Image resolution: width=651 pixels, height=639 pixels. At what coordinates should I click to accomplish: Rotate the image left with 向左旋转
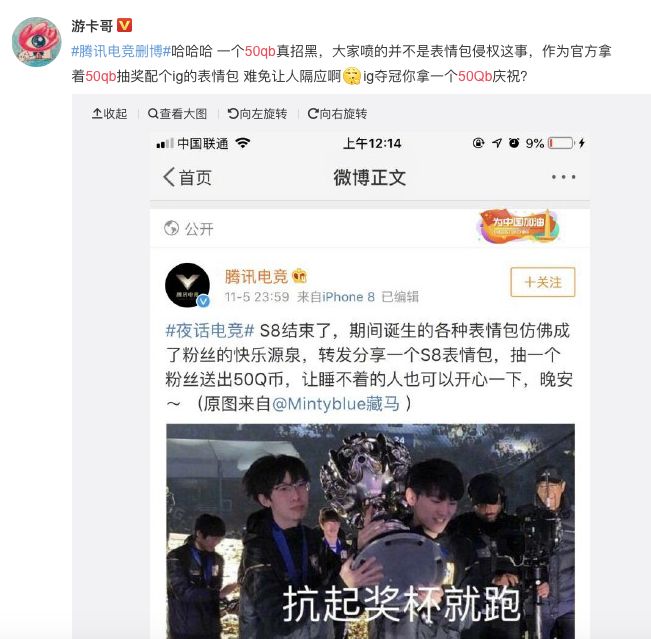257,113
